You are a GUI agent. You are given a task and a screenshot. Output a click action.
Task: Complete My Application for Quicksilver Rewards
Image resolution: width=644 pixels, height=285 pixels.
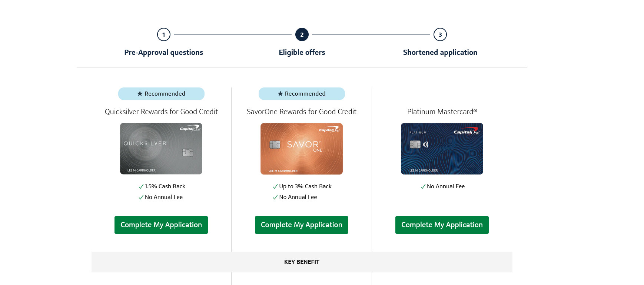(161, 225)
